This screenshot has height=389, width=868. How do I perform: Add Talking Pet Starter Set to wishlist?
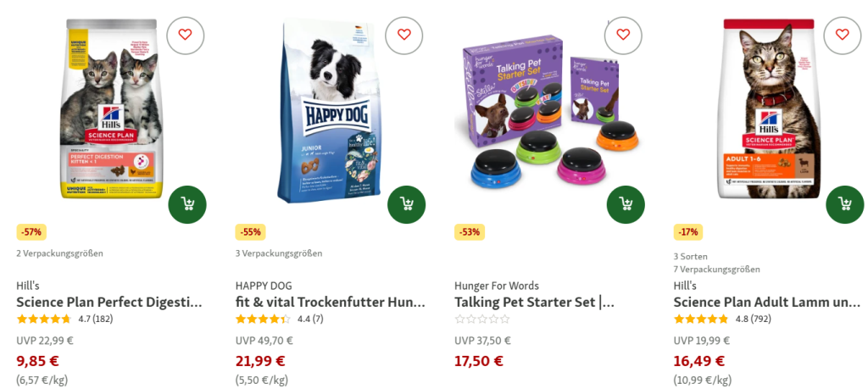click(x=623, y=35)
